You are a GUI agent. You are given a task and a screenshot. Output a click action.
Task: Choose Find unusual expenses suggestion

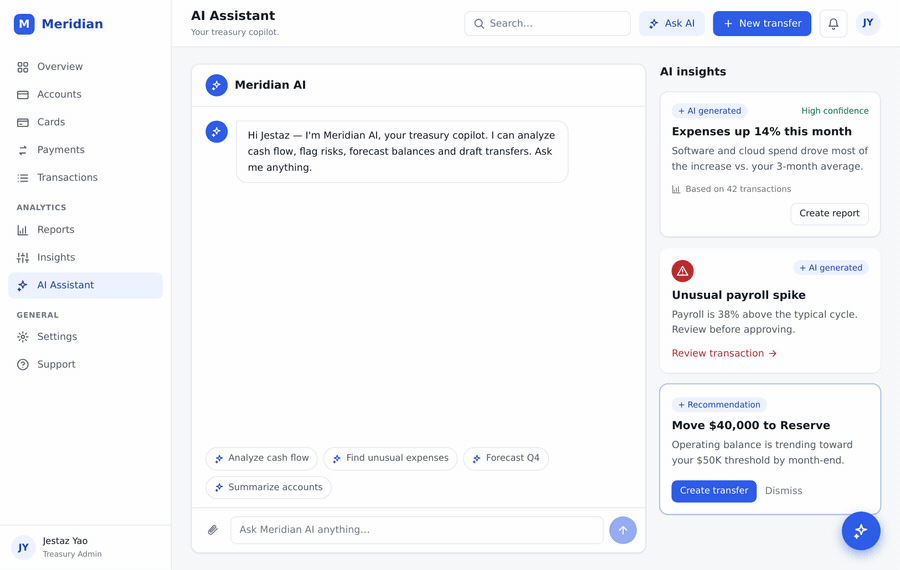tap(390, 458)
